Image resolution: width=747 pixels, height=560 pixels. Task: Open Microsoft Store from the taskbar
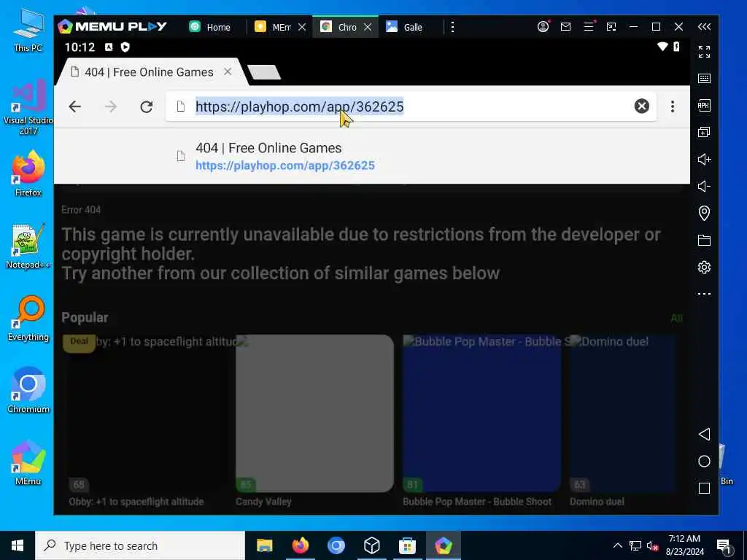pyautogui.click(x=407, y=545)
